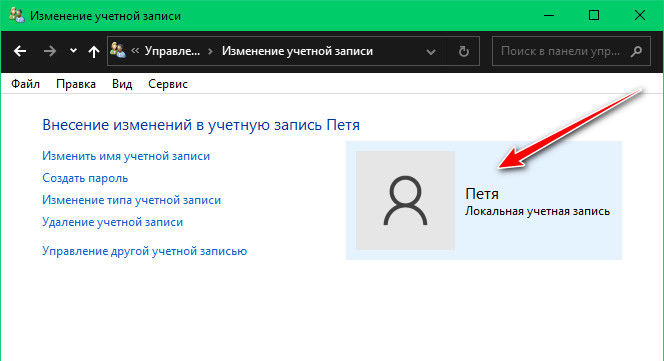Expand the chevron after Управле... breadcrumb
Image resolution: width=664 pixels, height=361 pixels.
(210, 51)
